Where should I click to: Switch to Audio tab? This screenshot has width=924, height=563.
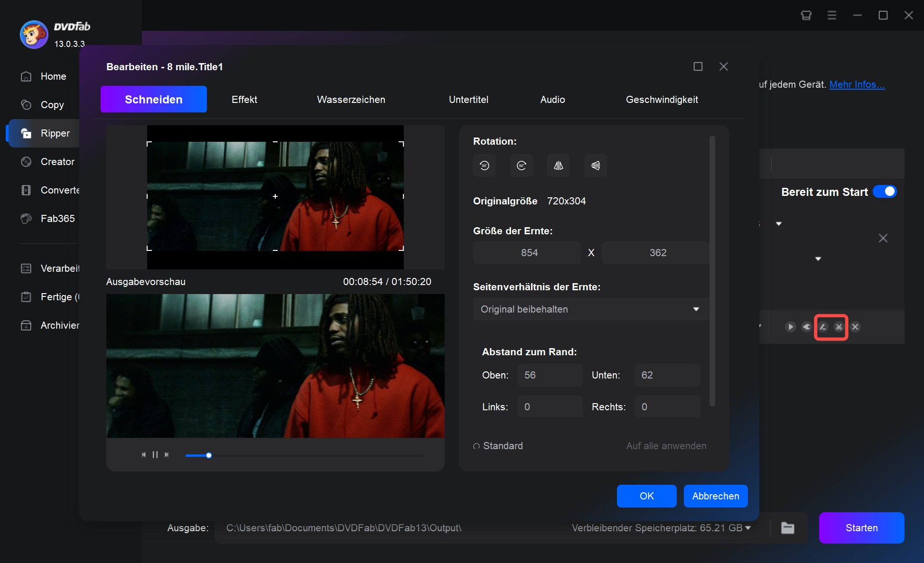click(553, 100)
